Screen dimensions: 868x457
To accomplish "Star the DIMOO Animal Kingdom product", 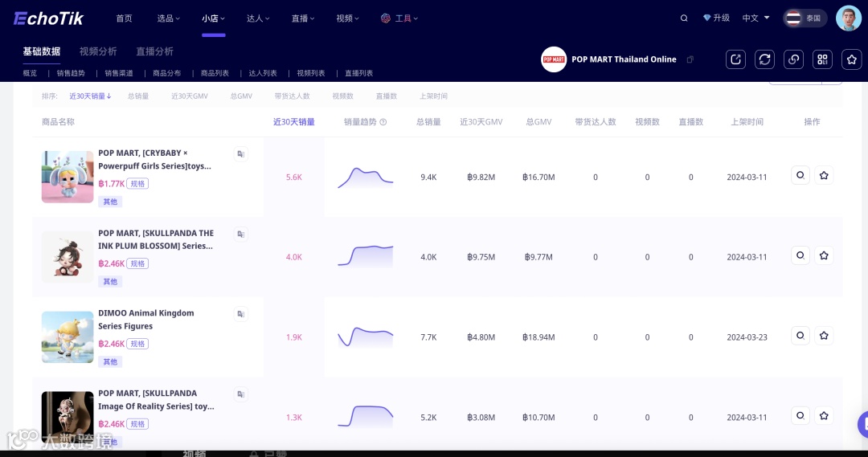I will pos(824,336).
